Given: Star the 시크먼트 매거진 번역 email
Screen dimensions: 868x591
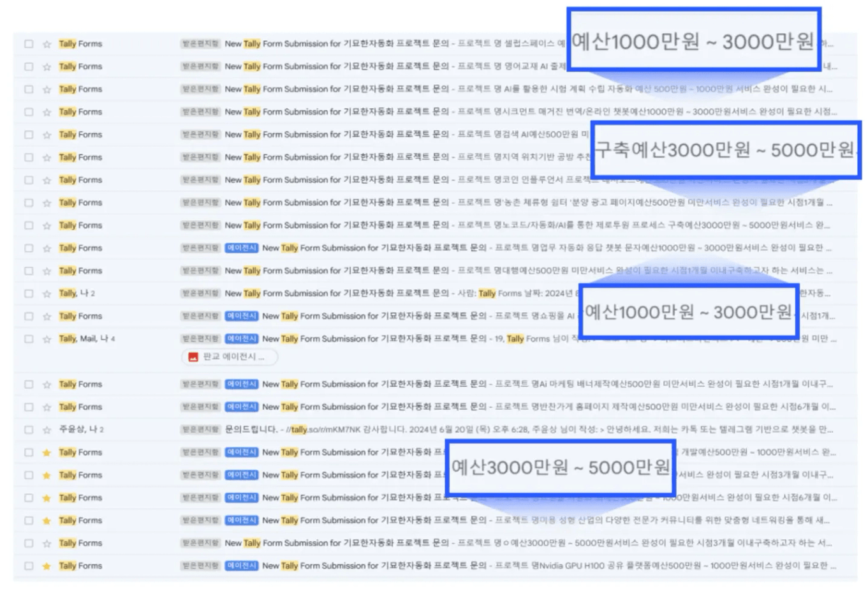Looking at the screenshot, I should coord(47,112).
